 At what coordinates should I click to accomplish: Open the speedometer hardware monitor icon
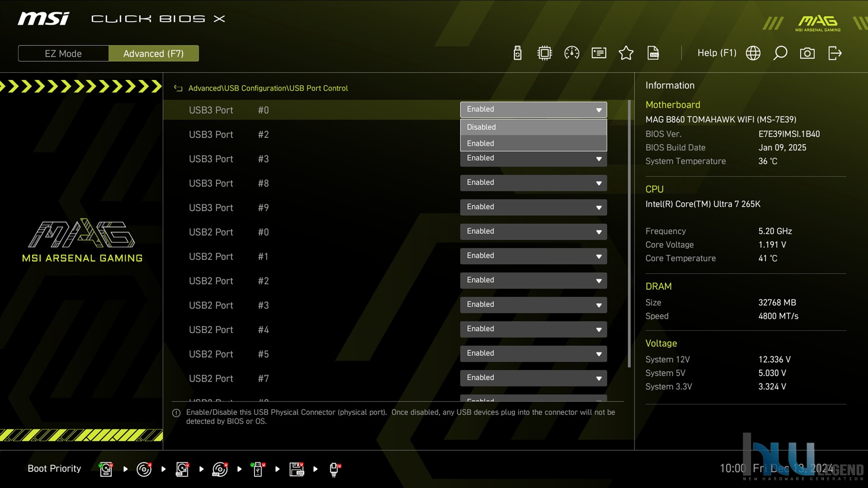click(572, 53)
